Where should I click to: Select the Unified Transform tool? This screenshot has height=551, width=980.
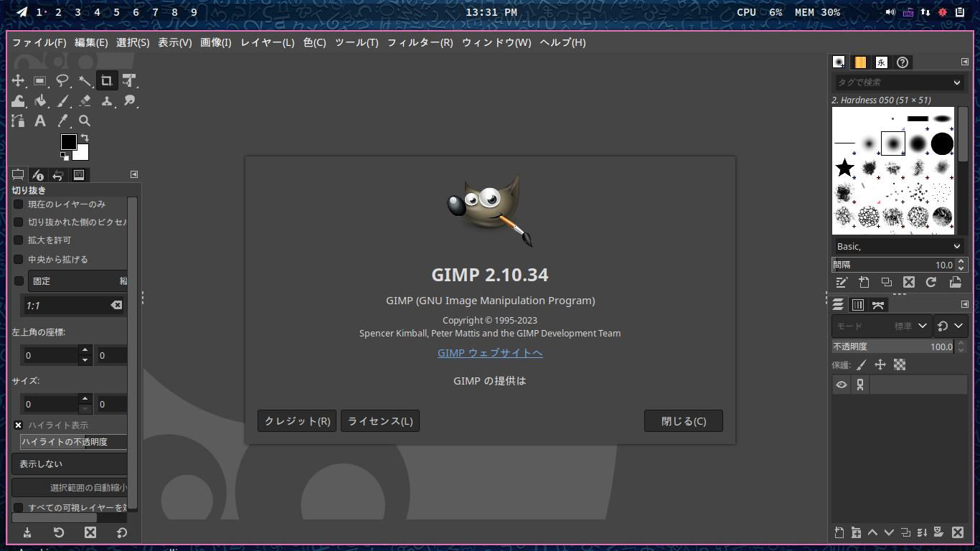coord(129,81)
